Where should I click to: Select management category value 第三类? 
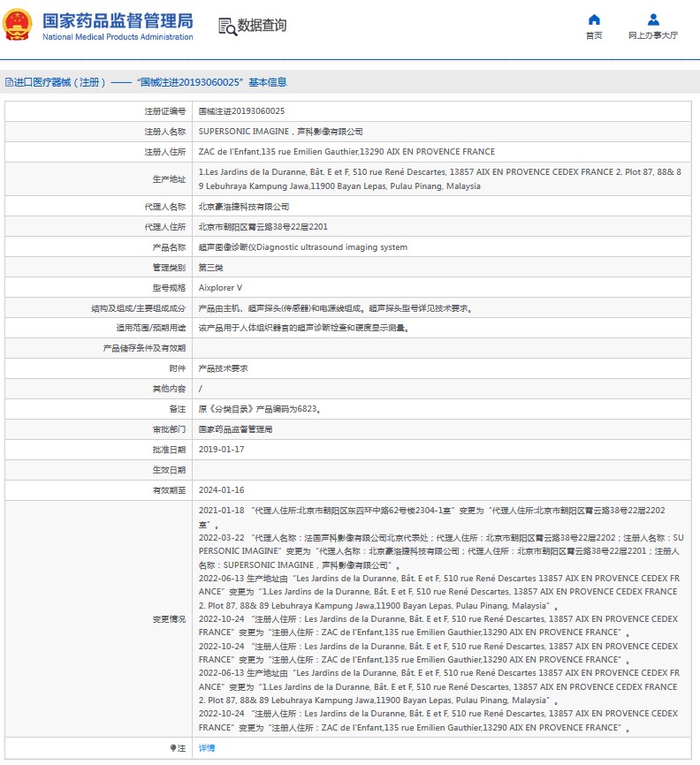210,268
